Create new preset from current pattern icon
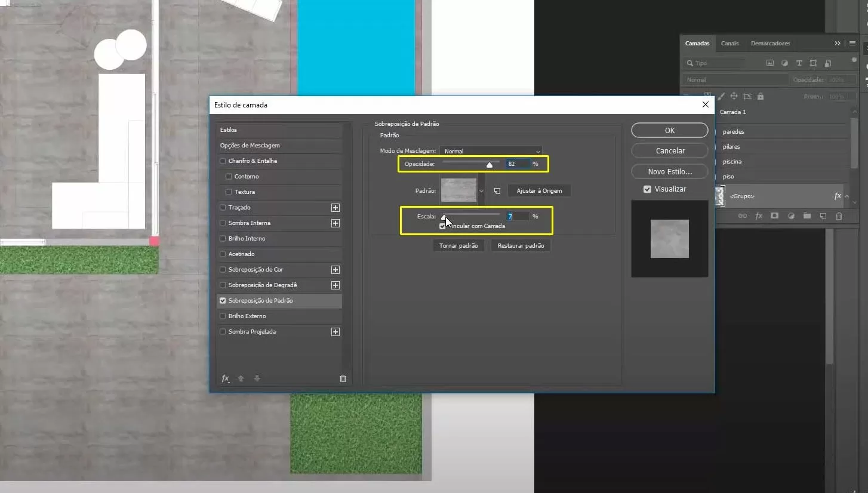 tap(497, 191)
